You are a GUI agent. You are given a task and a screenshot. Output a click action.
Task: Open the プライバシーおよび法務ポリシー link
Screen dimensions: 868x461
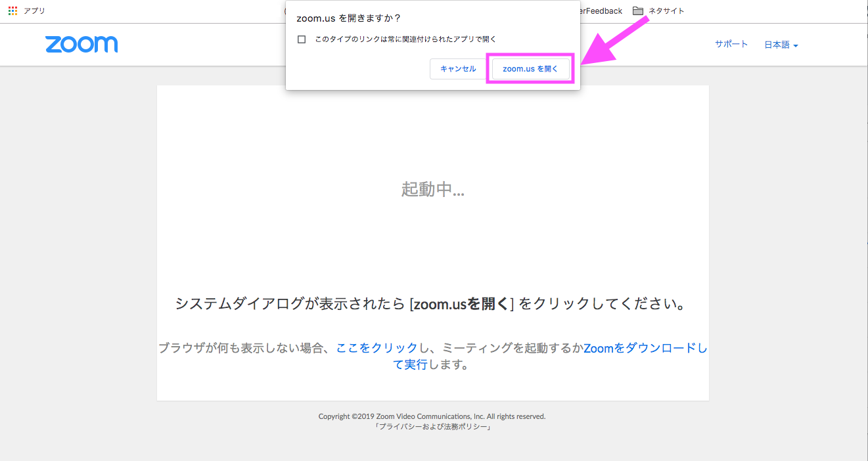[432, 427]
